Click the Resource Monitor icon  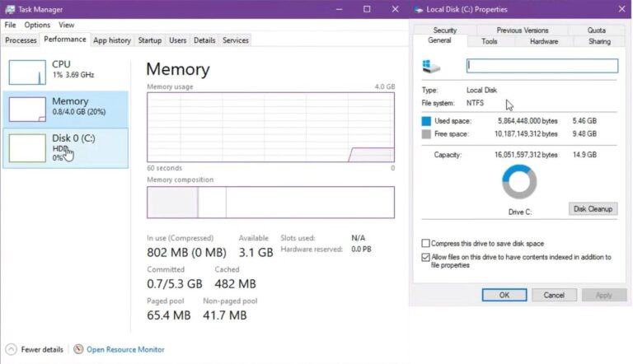(x=78, y=349)
